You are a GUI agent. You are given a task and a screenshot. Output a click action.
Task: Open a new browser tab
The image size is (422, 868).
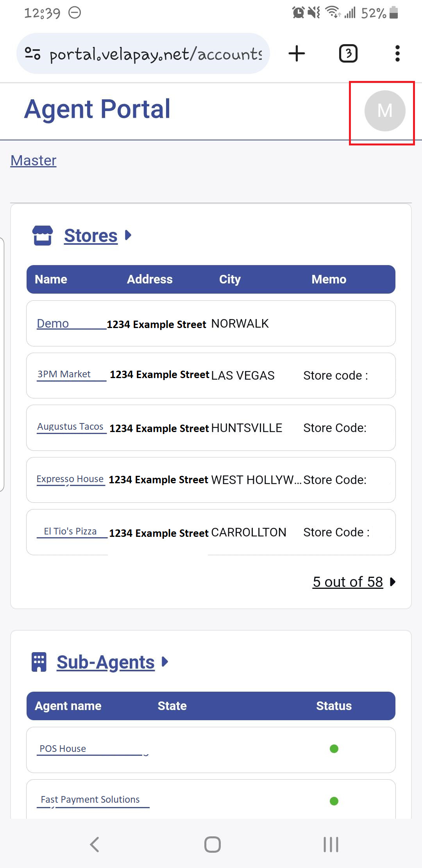pyautogui.click(x=297, y=54)
